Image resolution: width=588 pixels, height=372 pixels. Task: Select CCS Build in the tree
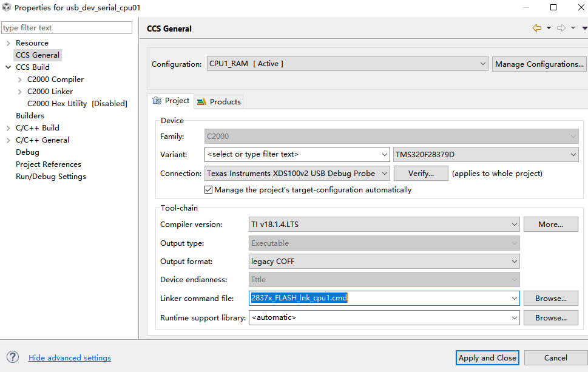coord(33,67)
